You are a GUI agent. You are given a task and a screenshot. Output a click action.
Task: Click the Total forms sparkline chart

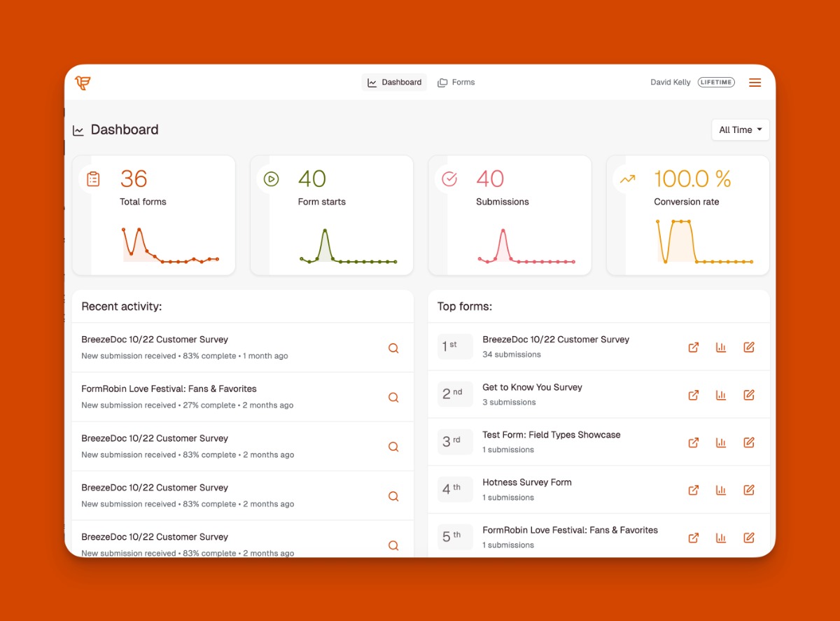170,246
